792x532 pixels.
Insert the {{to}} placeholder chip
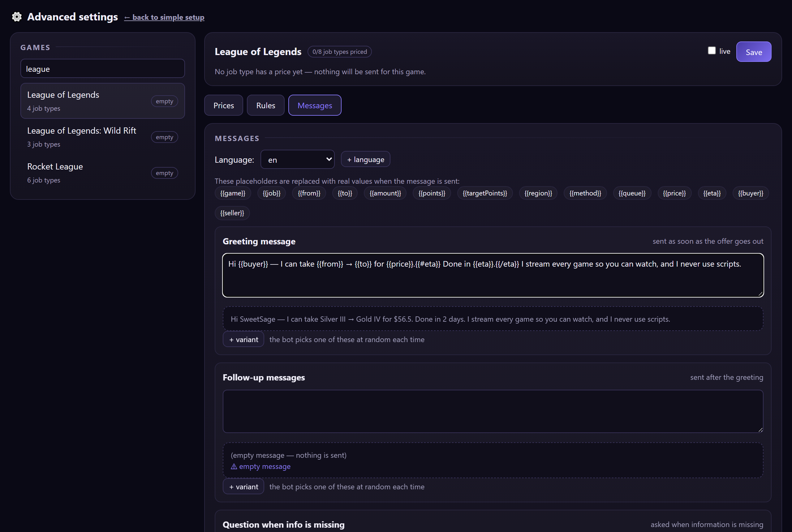pos(345,193)
